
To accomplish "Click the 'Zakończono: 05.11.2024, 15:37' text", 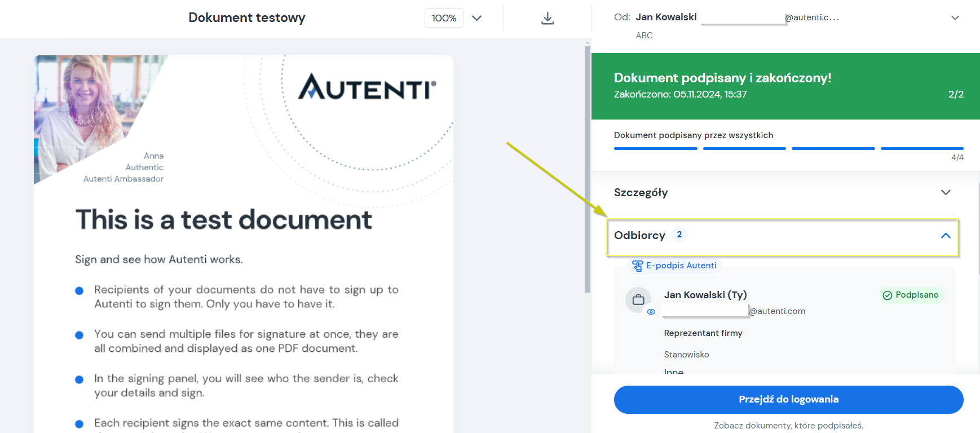I will pyautogui.click(x=680, y=94).
